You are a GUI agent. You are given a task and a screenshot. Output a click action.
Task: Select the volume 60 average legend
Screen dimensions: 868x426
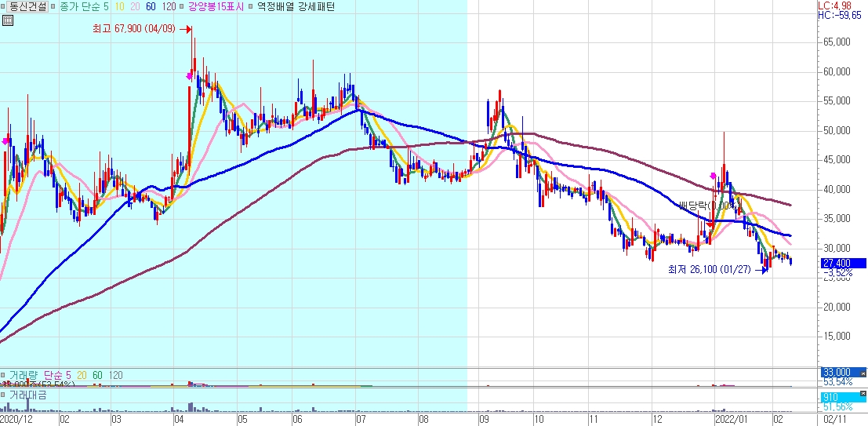(97, 376)
